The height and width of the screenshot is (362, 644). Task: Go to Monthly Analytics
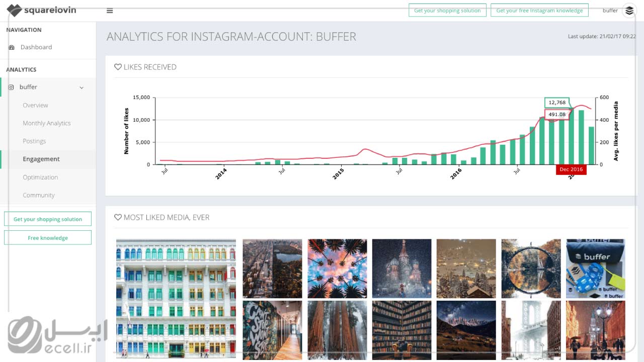point(46,123)
